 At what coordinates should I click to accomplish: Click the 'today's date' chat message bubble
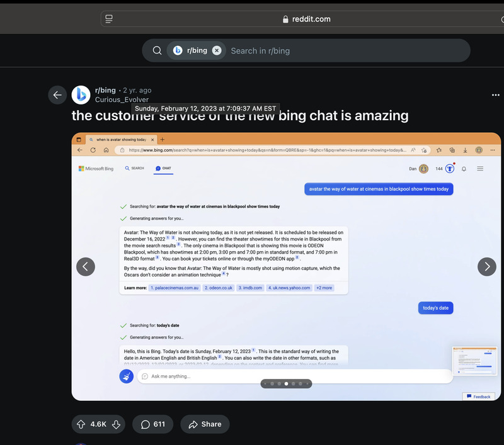[x=435, y=308]
